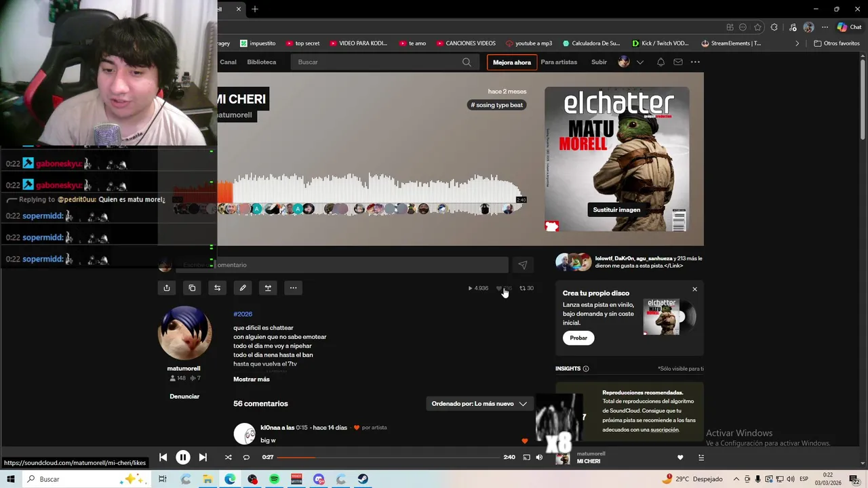Viewport: 868px width, 488px height.
Task: Open the SoundCloud header more menu
Action: [695, 62]
